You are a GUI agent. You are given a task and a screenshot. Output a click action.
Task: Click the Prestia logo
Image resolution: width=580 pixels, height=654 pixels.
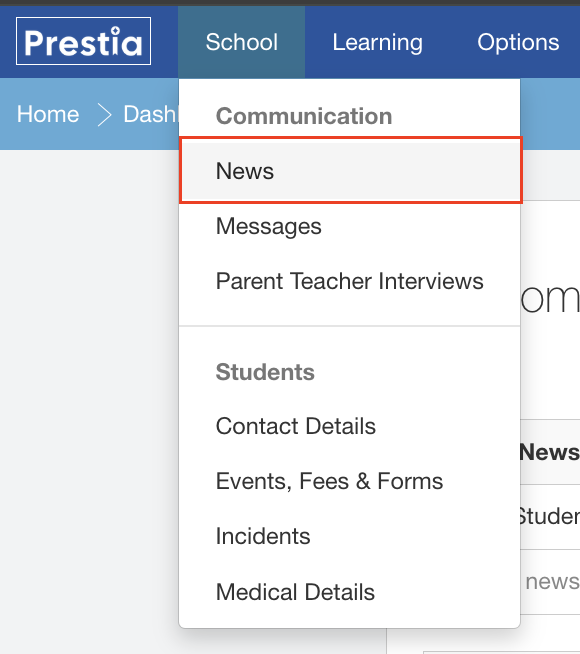(83, 41)
